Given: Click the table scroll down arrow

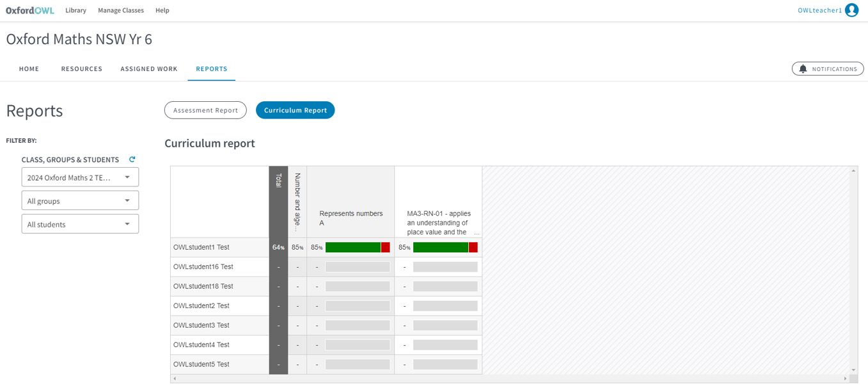Looking at the screenshot, I should coord(853,370).
